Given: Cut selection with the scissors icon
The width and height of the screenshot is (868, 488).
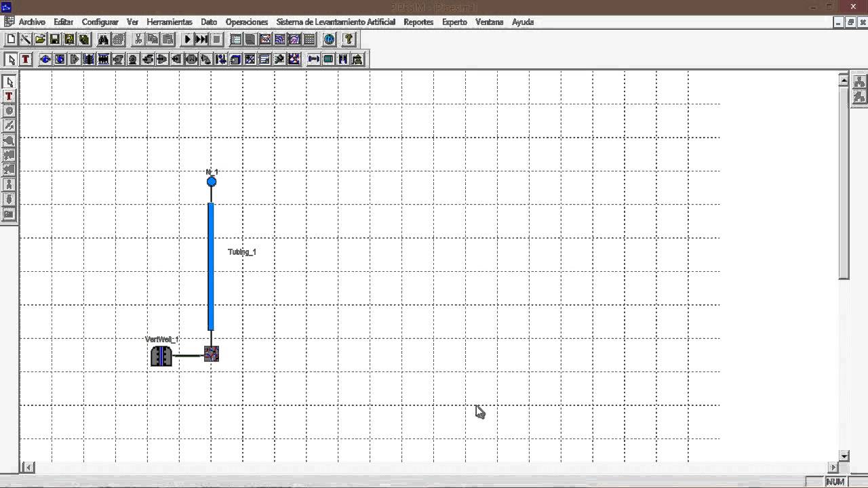Looking at the screenshot, I should (138, 39).
